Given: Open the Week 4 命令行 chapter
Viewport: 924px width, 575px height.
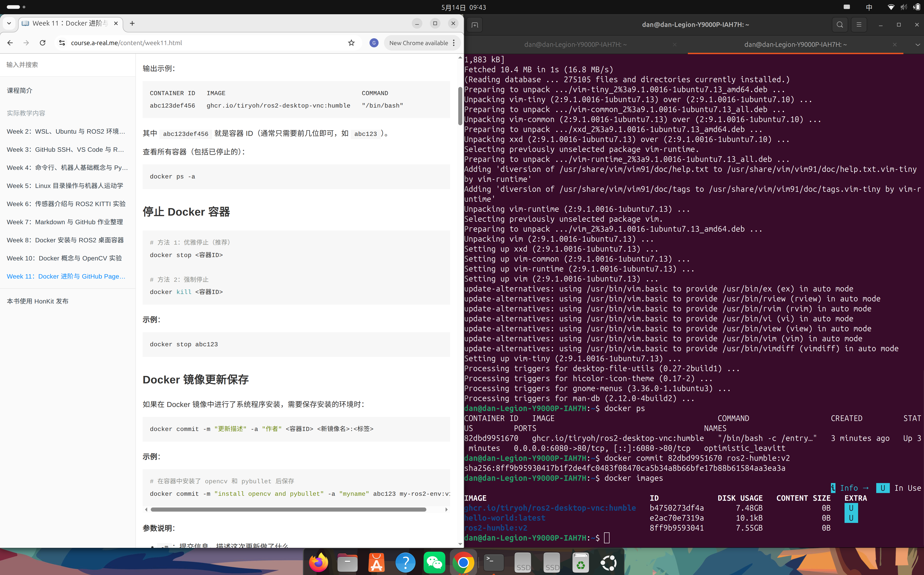Looking at the screenshot, I should (67, 168).
